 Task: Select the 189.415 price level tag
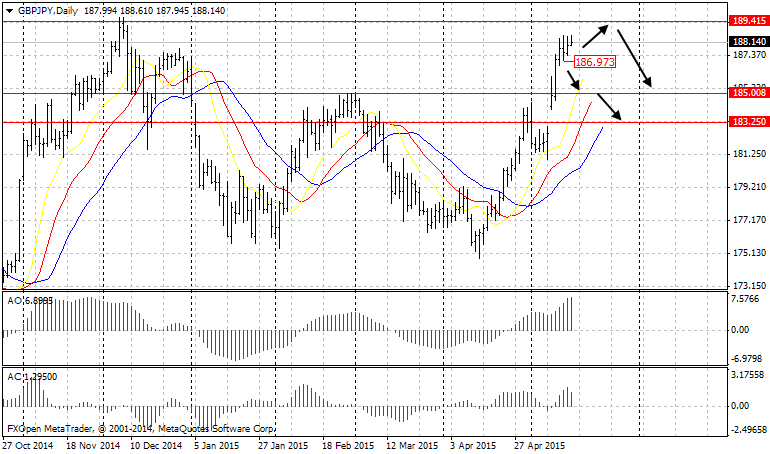tap(748, 20)
